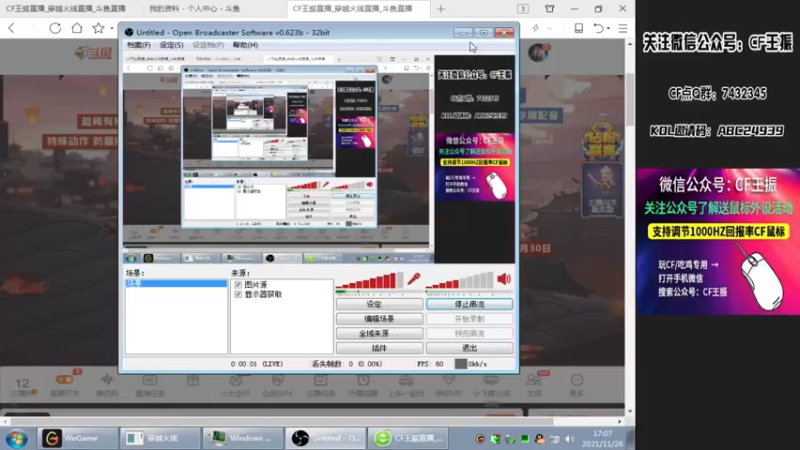Click the page vertical scrollbar down arrow
Screen dimensions: 800x450
[630, 411]
